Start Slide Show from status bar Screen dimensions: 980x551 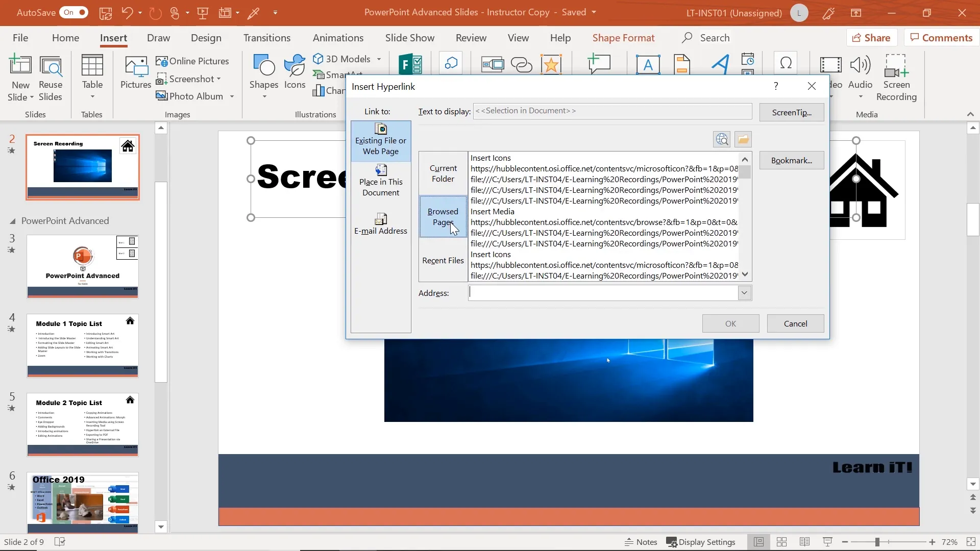tap(827, 542)
